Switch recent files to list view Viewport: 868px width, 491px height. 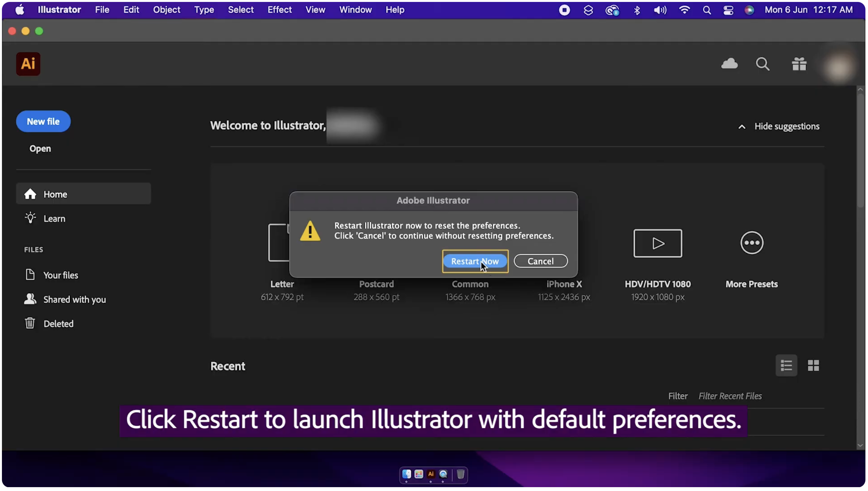tap(786, 365)
